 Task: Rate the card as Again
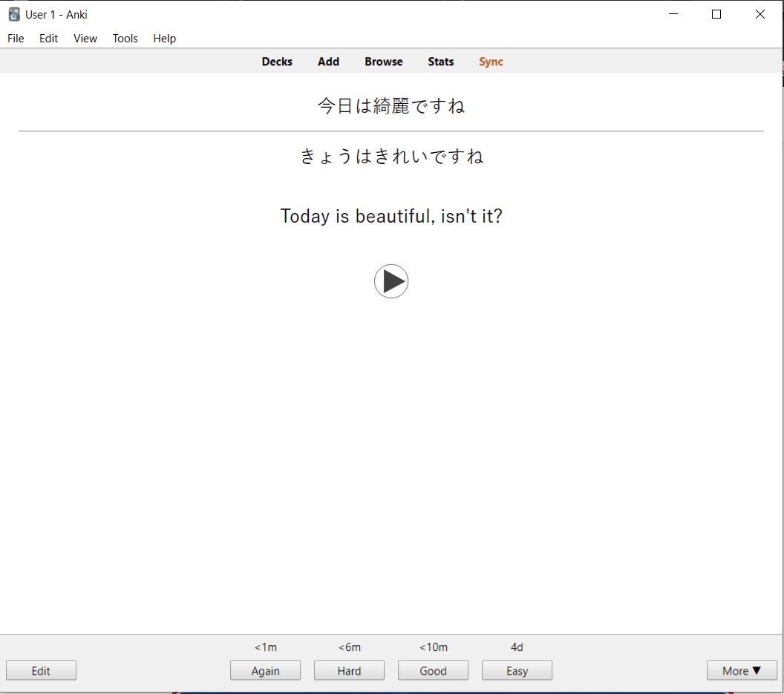click(x=266, y=670)
